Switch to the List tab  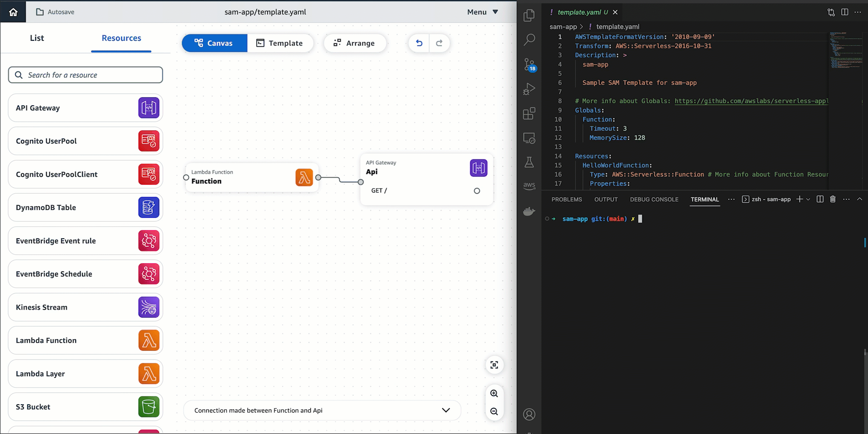(x=37, y=38)
